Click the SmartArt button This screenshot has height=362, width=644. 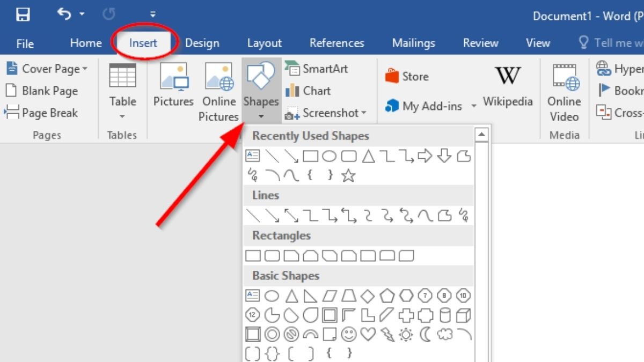[317, 69]
